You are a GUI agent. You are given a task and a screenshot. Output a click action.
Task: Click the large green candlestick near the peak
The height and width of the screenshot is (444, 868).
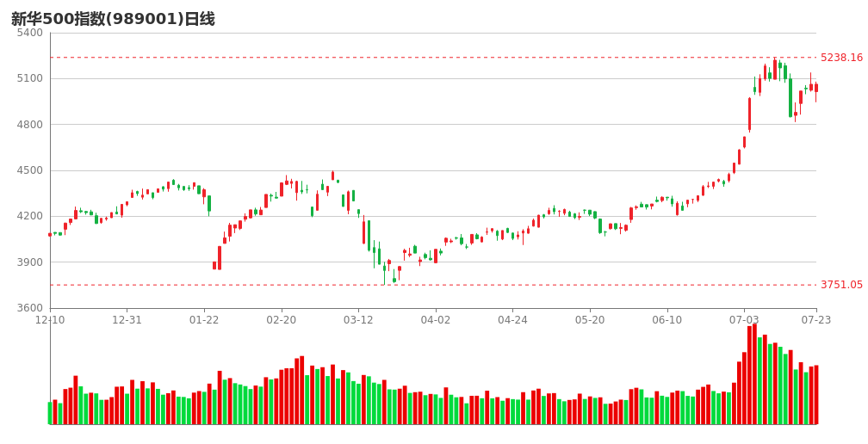tap(790, 98)
